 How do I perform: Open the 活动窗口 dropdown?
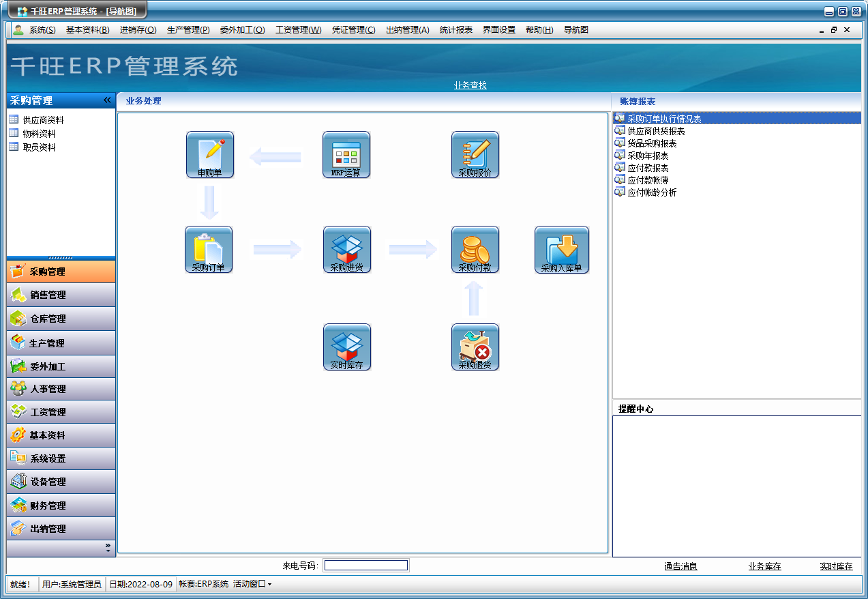click(x=252, y=584)
